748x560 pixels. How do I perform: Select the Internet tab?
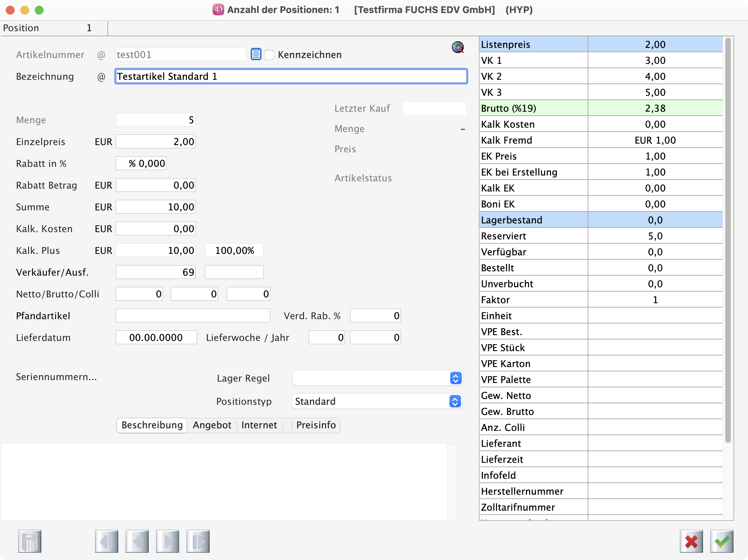(x=259, y=425)
